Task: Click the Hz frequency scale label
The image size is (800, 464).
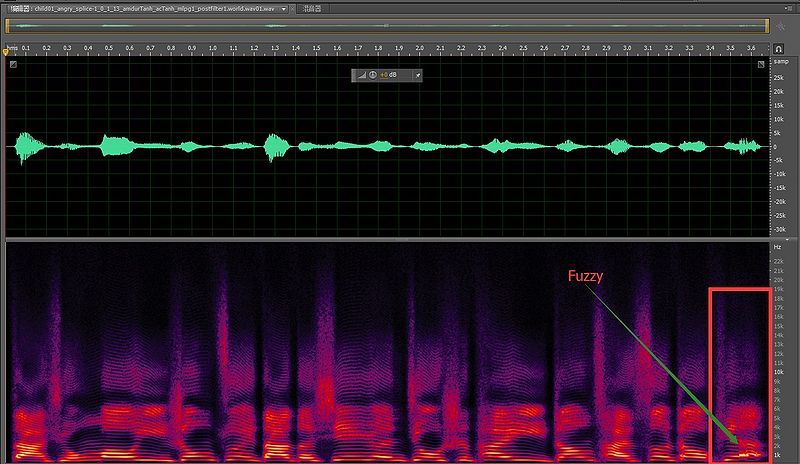Action: coord(778,246)
